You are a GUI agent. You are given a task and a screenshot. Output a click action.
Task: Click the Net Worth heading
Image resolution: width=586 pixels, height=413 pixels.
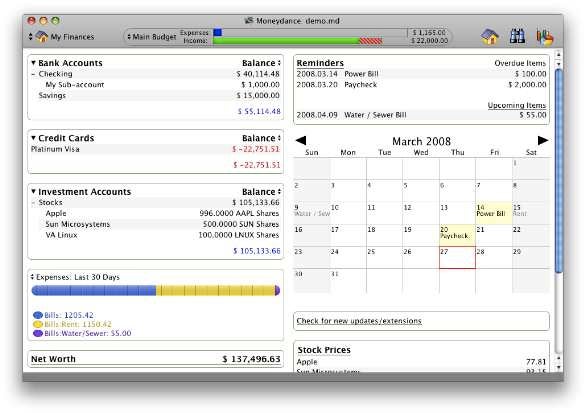click(x=53, y=359)
